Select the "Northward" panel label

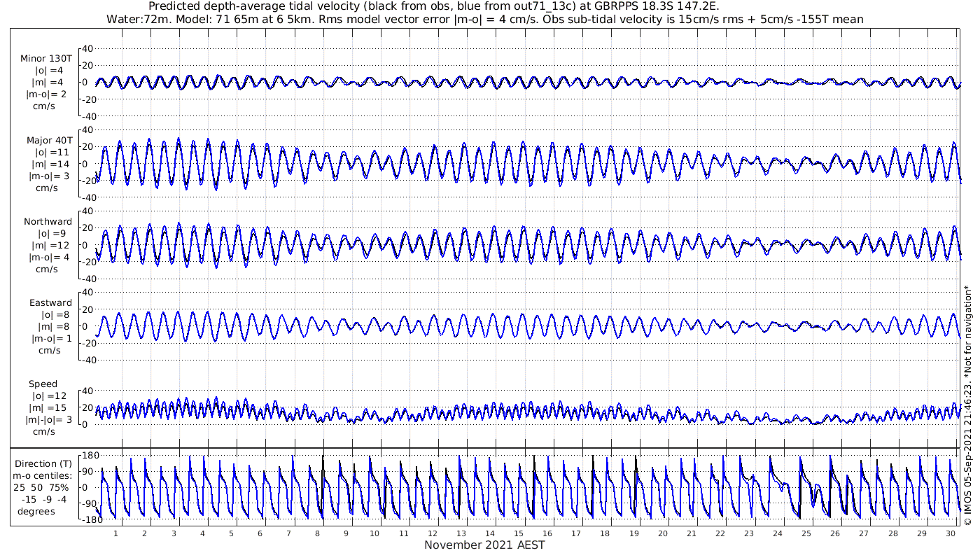48,222
